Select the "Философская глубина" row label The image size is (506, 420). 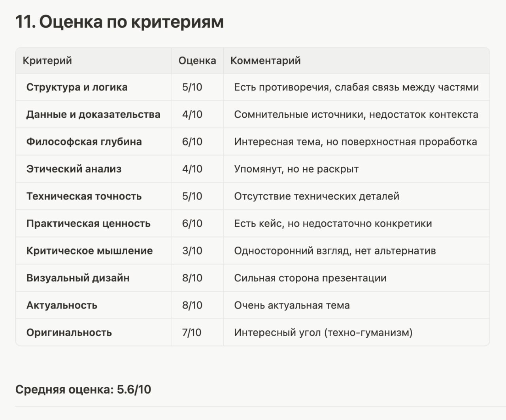(84, 142)
